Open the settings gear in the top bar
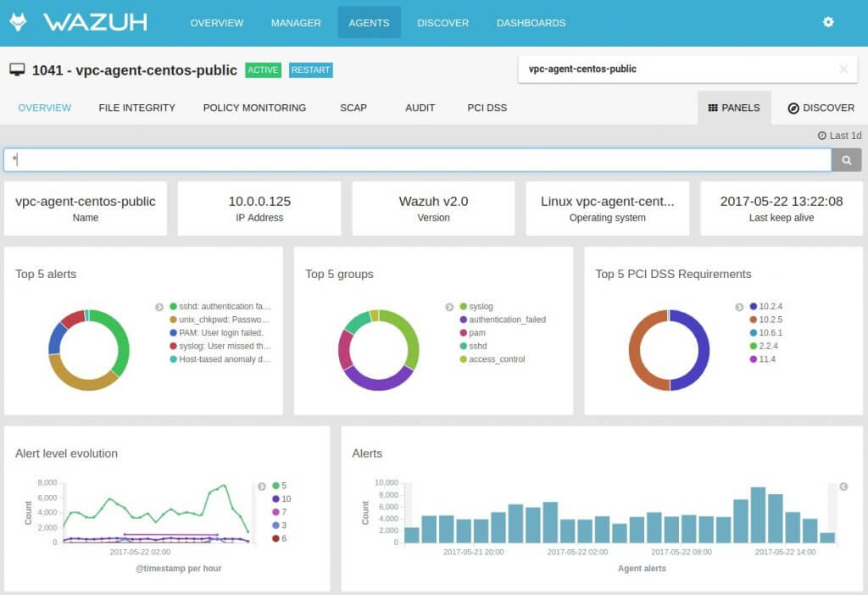 tap(828, 22)
